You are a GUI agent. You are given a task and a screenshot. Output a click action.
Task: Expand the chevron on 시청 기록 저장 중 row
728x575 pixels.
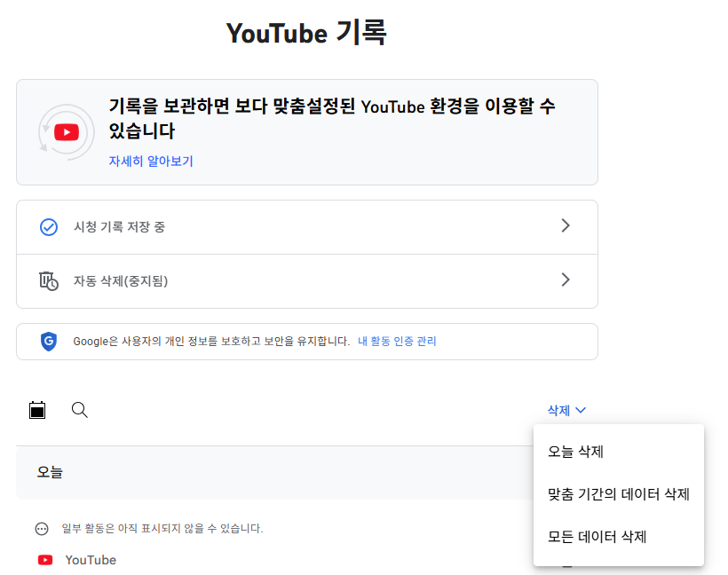click(565, 226)
